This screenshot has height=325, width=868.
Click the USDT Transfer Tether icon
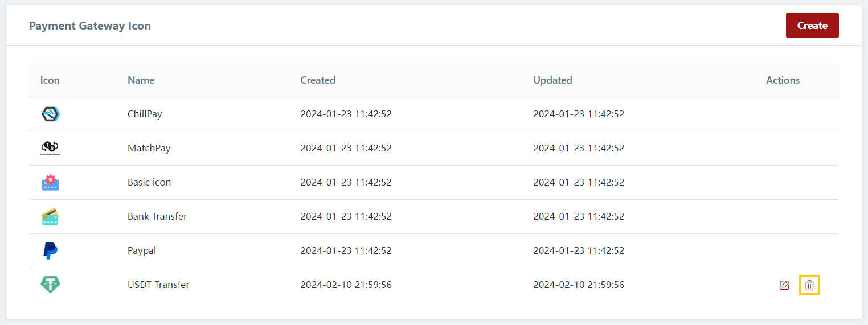click(51, 285)
